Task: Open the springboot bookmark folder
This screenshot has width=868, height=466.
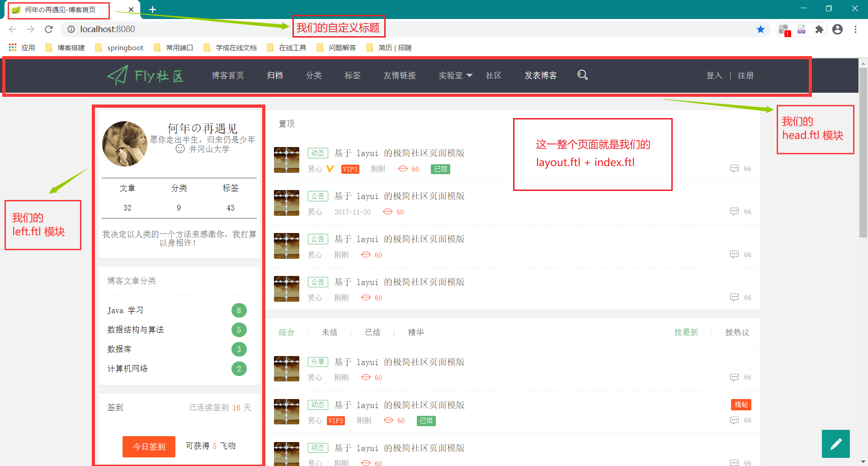Action: coord(119,48)
